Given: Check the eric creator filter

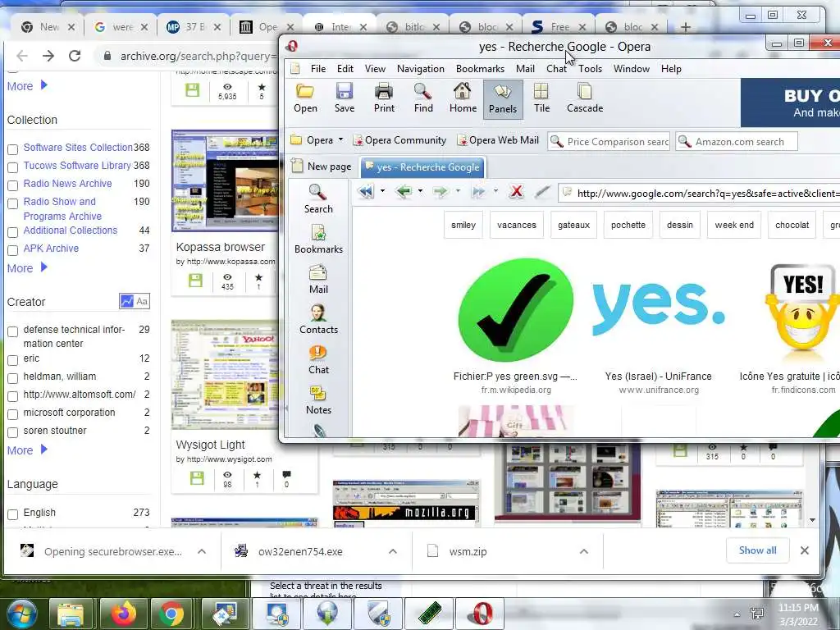Looking at the screenshot, I should pyautogui.click(x=13, y=361).
